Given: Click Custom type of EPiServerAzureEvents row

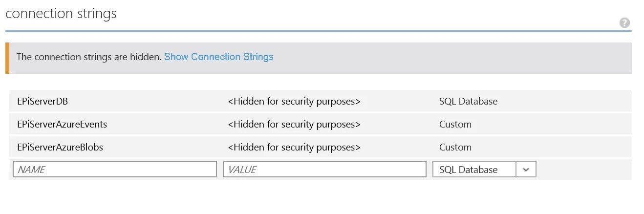Looking at the screenshot, I should click(x=455, y=125).
